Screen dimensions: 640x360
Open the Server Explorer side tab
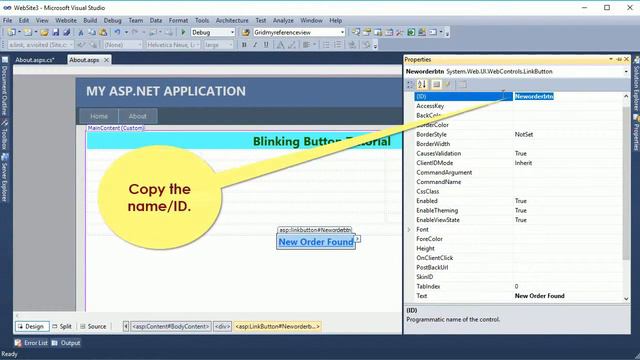(4, 178)
